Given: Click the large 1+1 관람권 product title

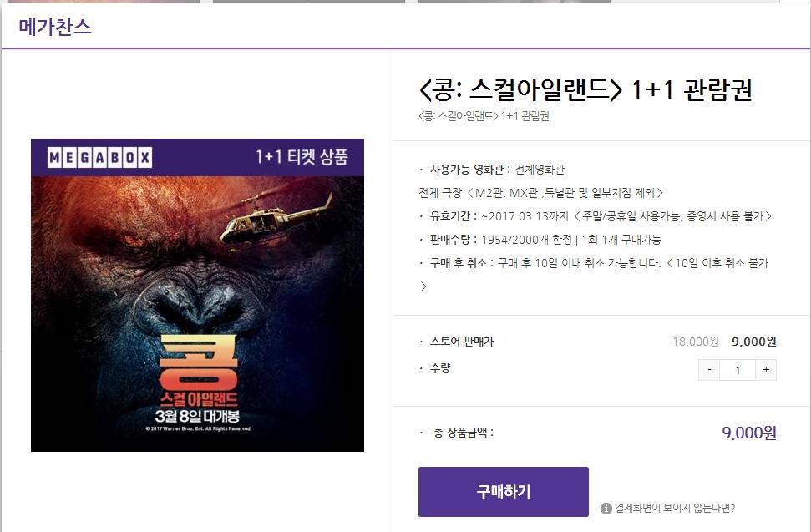Looking at the screenshot, I should 585,89.
